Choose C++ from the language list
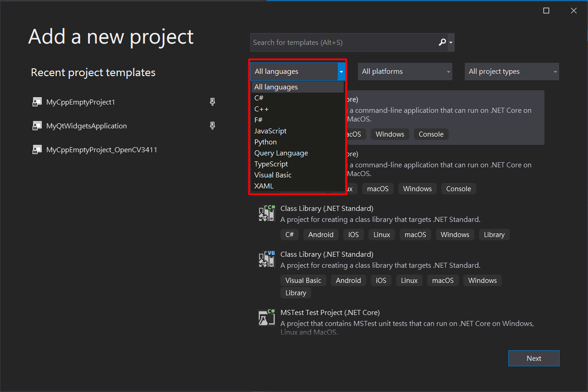The width and height of the screenshot is (588, 392). click(262, 109)
